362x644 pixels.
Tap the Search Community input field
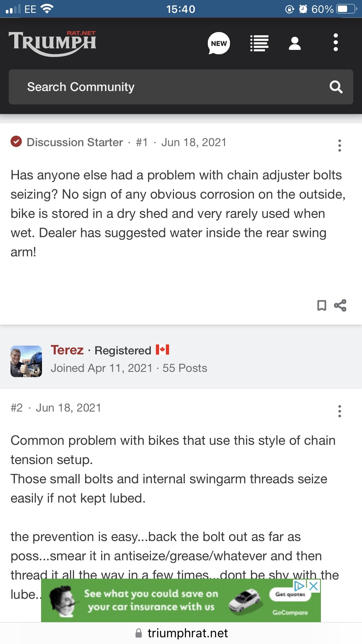[169, 87]
